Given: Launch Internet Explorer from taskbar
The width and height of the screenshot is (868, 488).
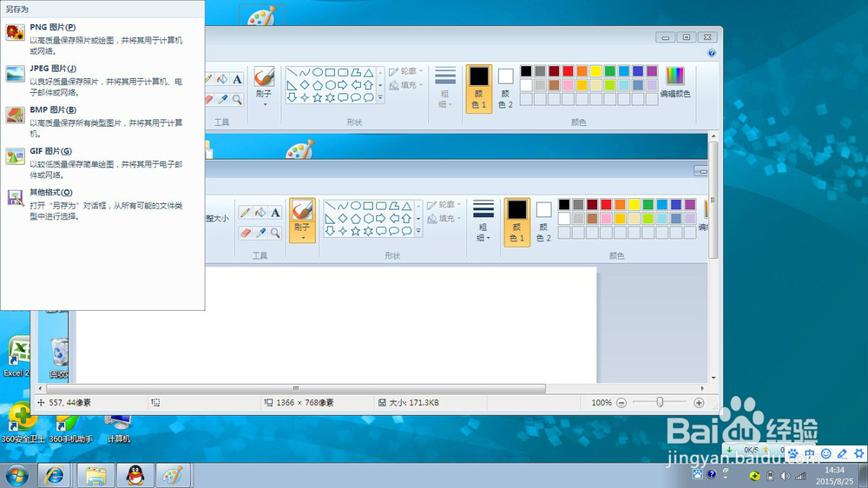Looking at the screenshot, I should click(54, 475).
